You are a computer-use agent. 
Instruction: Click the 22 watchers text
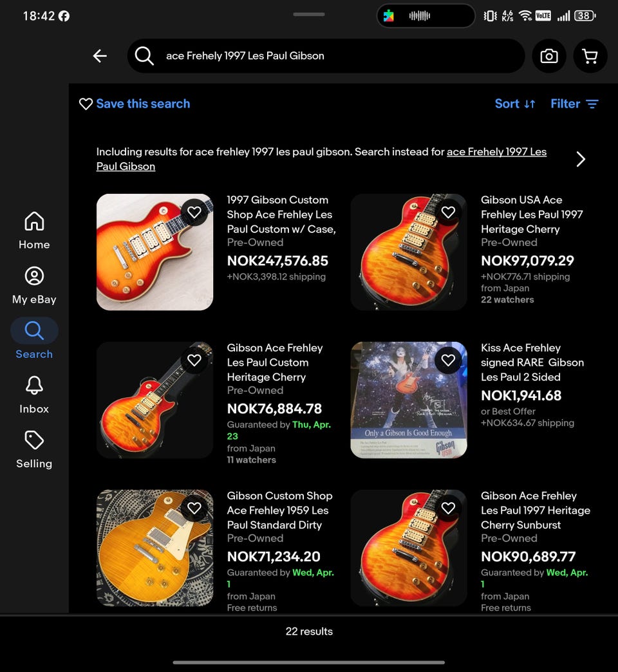pos(507,299)
